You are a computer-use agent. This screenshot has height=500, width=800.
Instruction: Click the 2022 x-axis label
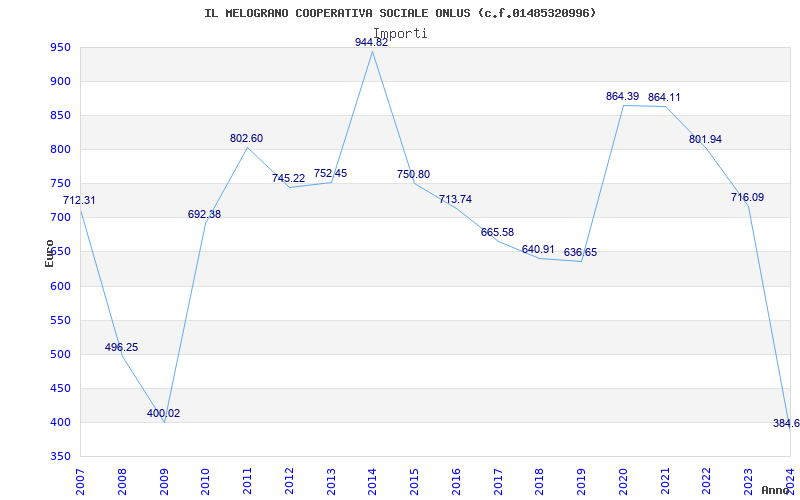(x=707, y=482)
